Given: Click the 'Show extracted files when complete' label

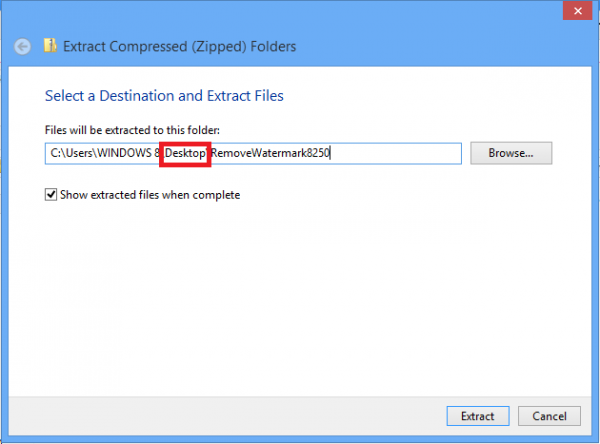Looking at the screenshot, I should (150, 195).
